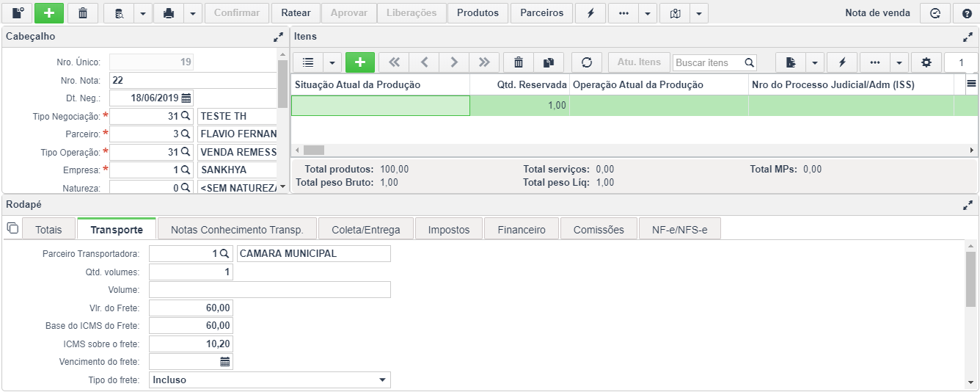This screenshot has height=392, width=980.
Task: Click the Ratear button
Action: point(296,13)
